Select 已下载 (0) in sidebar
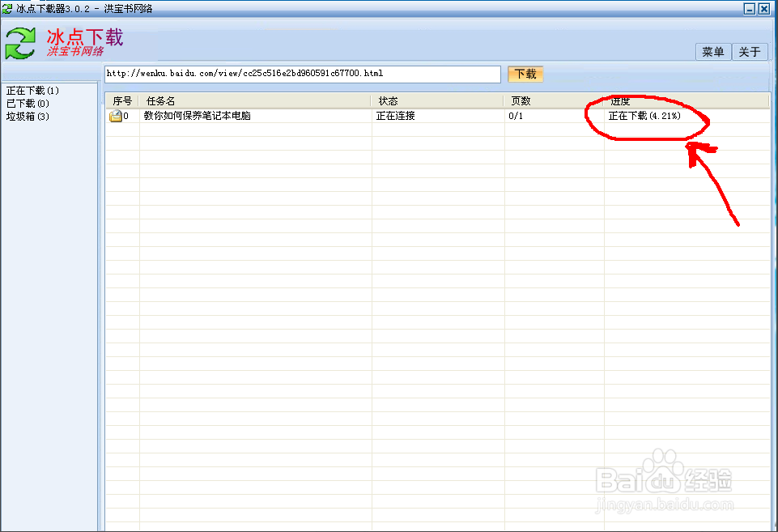778x532 pixels. tap(28, 103)
